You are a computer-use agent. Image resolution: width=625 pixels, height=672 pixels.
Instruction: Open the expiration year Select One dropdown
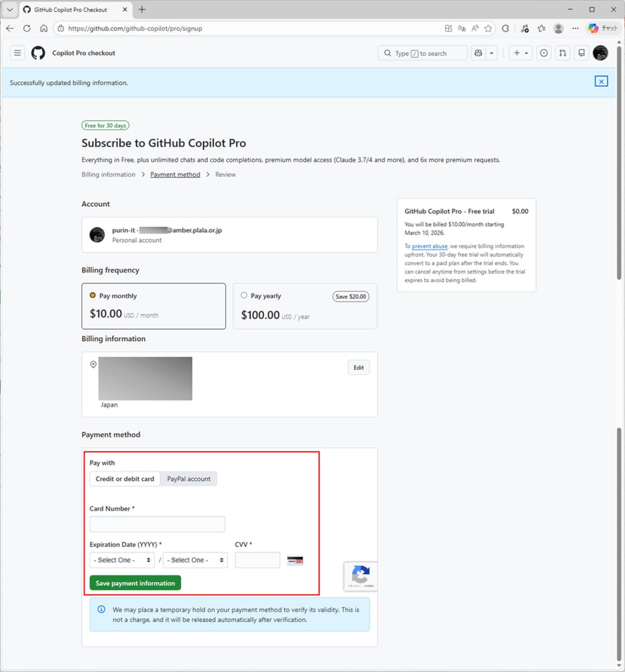point(195,560)
